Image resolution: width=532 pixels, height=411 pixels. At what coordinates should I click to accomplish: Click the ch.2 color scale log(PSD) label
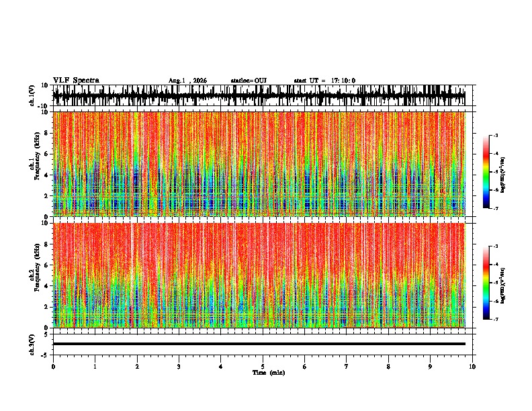click(x=503, y=285)
